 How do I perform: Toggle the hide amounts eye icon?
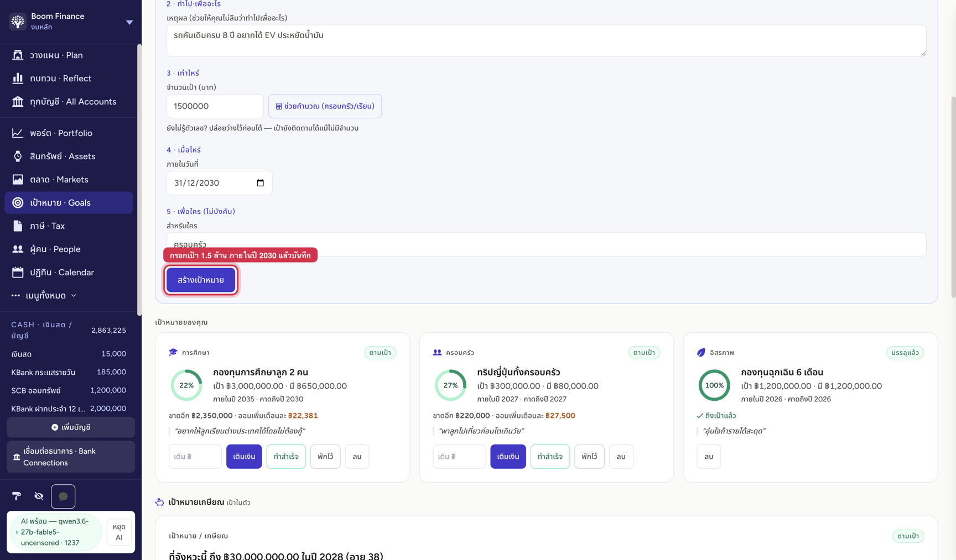pyautogui.click(x=39, y=496)
